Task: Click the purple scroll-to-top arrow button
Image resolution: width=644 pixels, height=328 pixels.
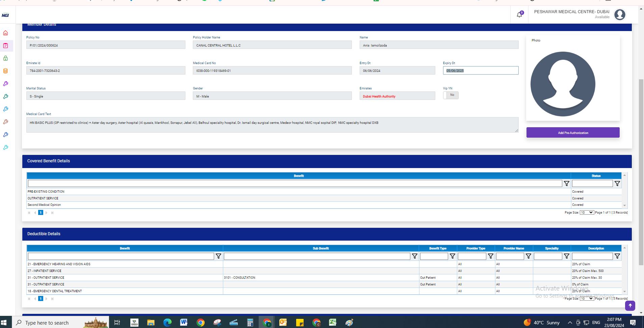Action: [630, 306]
